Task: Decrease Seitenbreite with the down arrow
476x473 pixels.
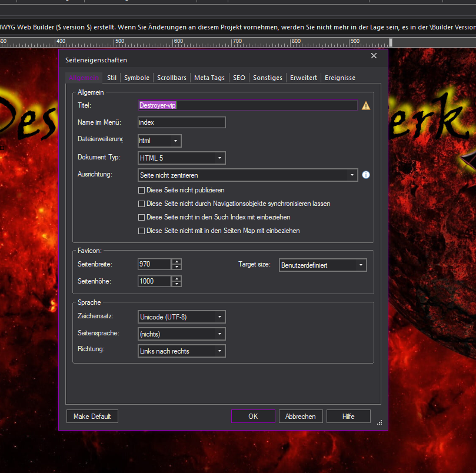Action: [177, 267]
